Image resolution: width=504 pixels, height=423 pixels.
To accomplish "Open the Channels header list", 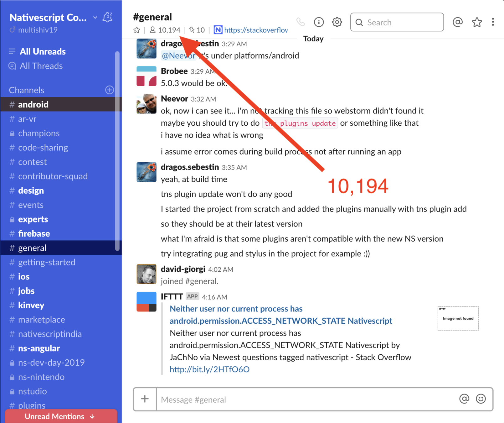I will (x=27, y=90).
